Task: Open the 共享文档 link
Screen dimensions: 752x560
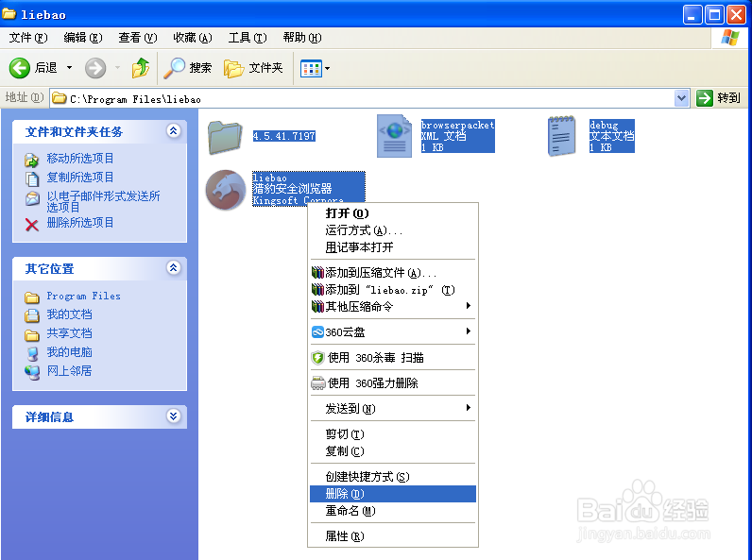Action: tap(69, 333)
